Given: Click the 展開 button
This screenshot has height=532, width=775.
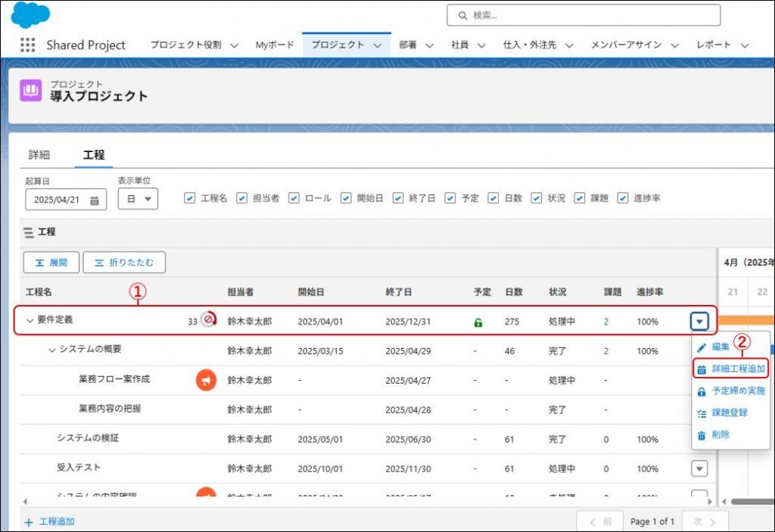Looking at the screenshot, I should tap(51, 263).
